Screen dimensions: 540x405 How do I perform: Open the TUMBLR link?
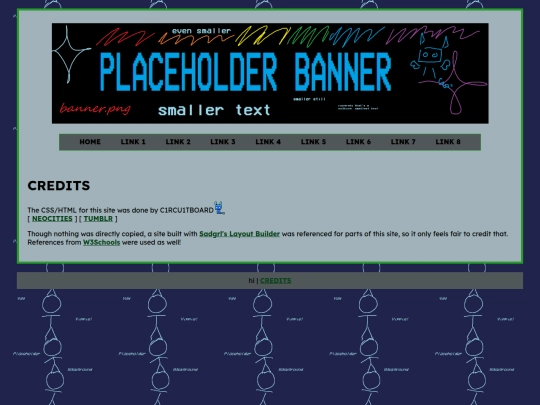[98, 219]
